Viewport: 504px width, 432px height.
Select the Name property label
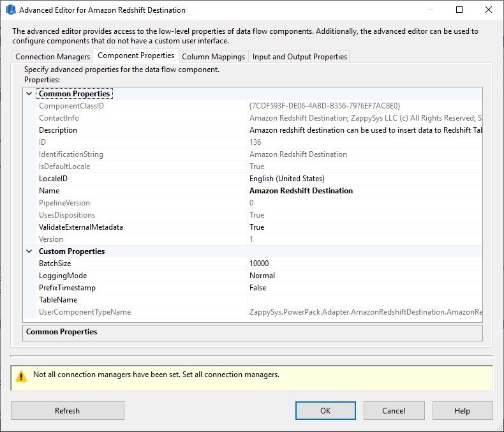tap(49, 191)
